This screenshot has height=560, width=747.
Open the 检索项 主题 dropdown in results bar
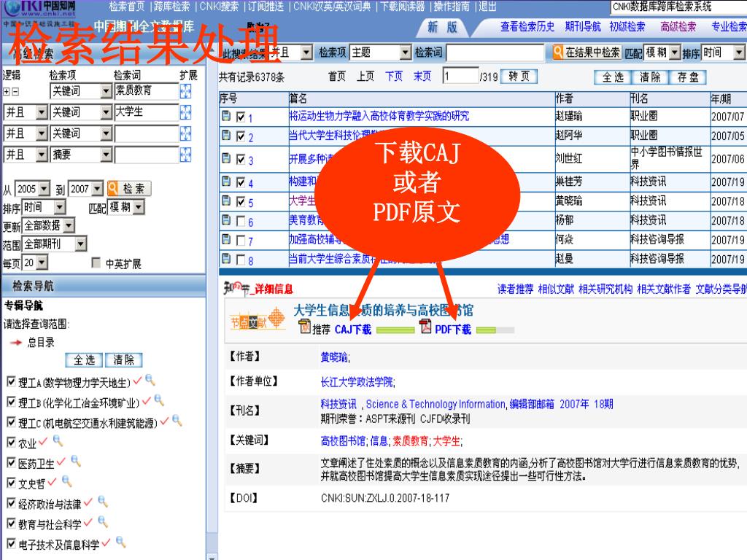(x=406, y=52)
